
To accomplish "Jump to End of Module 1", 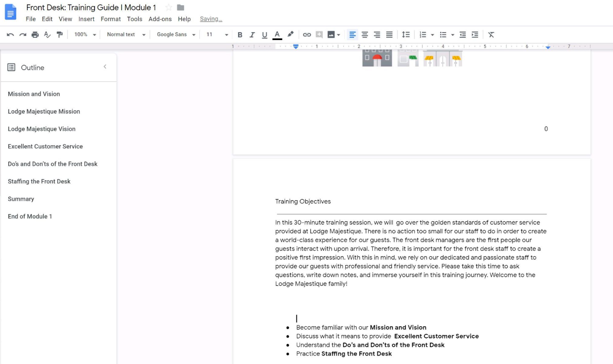I will [x=30, y=216].
